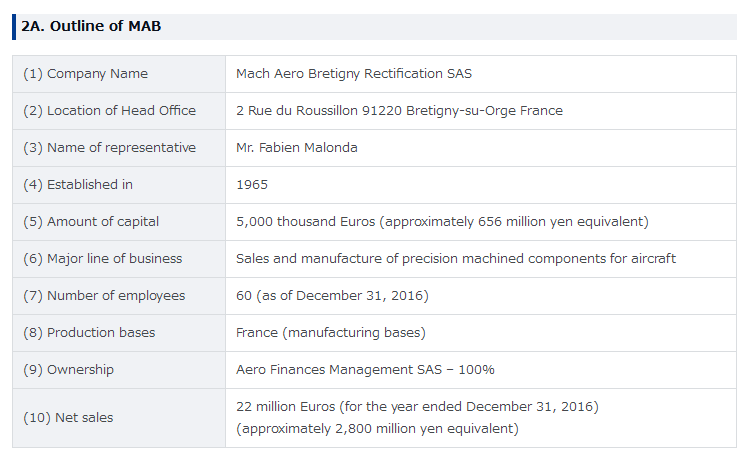The height and width of the screenshot is (458, 749).
Task: Click the "(6) Major line of business" label
Action: tap(102, 258)
